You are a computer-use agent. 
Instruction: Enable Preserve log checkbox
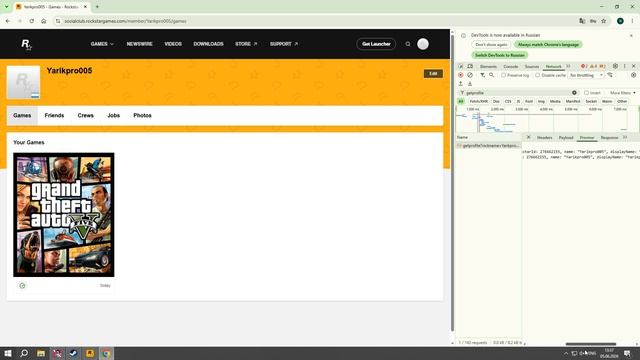[504, 76]
